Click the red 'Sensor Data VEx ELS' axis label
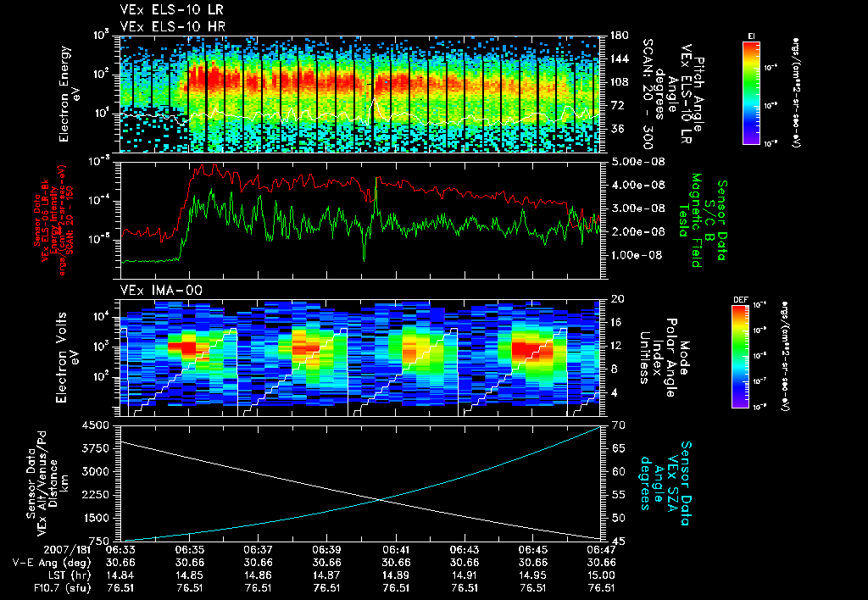The width and height of the screenshot is (868, 600). pos(53,219)
